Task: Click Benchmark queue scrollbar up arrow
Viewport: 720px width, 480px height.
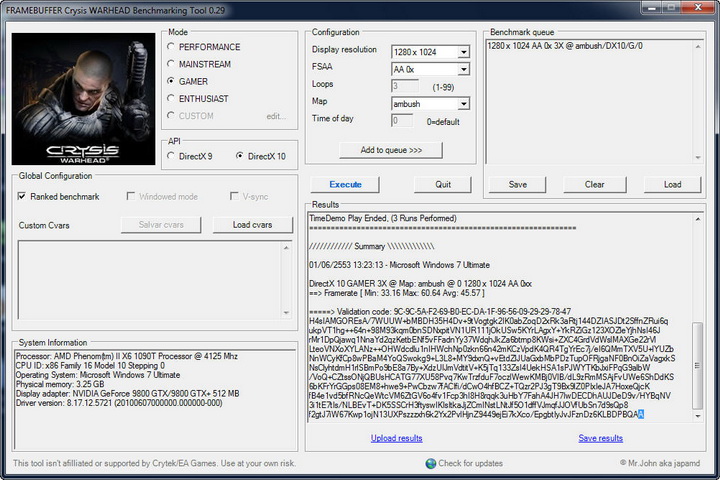Action: pos(698,46)
